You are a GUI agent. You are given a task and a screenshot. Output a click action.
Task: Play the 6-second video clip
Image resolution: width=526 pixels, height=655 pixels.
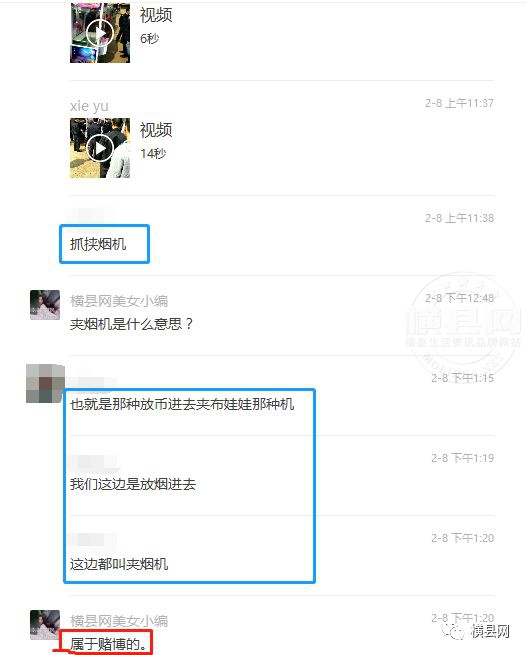[99, 33]
